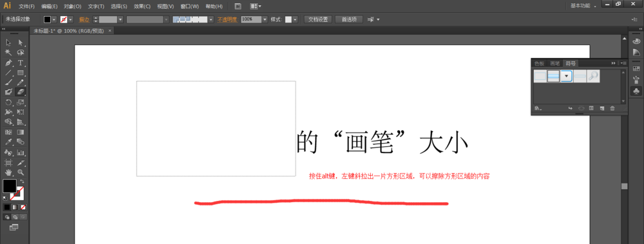Select the Eraser tool

[x=21, y=91]
